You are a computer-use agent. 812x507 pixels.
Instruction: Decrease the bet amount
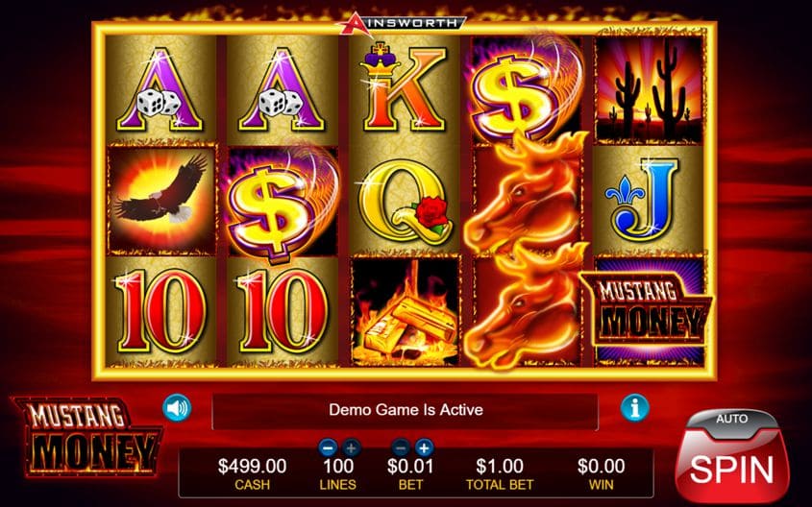point(401,447)
